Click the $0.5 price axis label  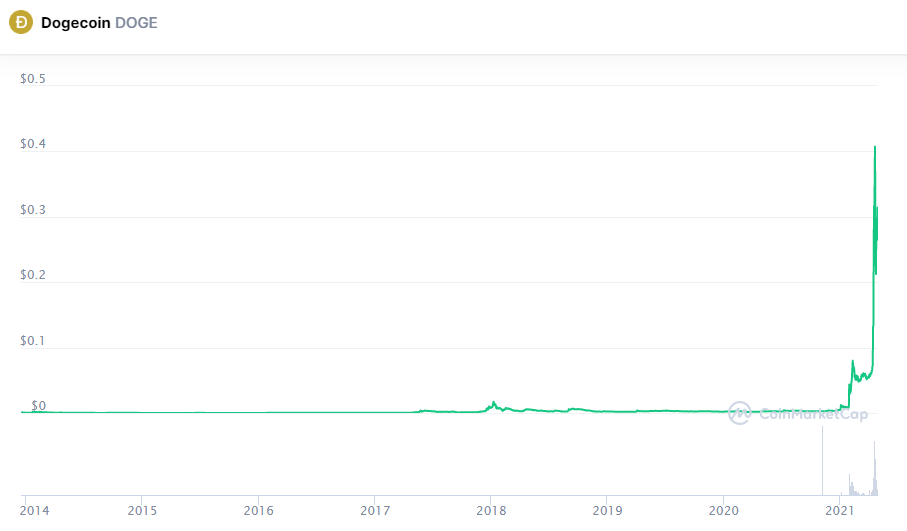click(33, 79)
